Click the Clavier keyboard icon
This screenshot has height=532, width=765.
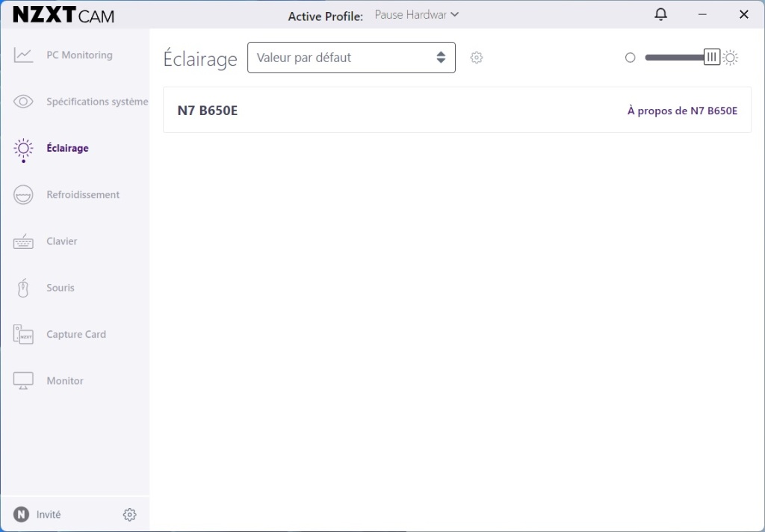tap(23, 241)
